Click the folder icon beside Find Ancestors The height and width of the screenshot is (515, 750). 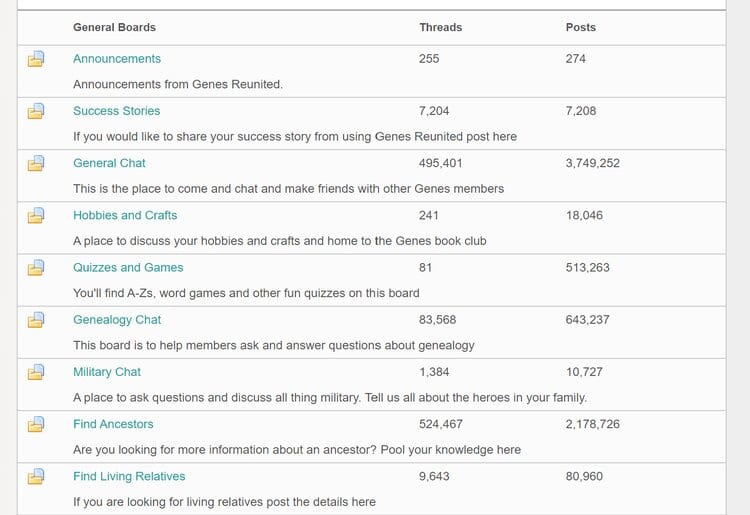point(36,424)
